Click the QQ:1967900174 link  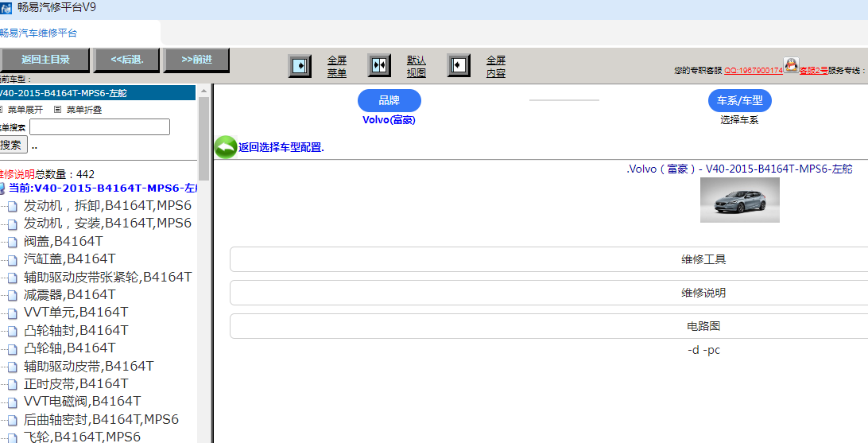(x=754, y=70)
